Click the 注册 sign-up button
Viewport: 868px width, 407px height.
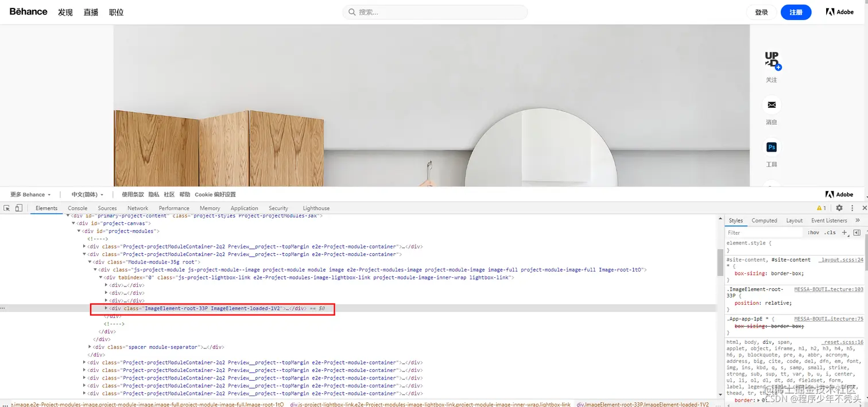pos(796,12)
